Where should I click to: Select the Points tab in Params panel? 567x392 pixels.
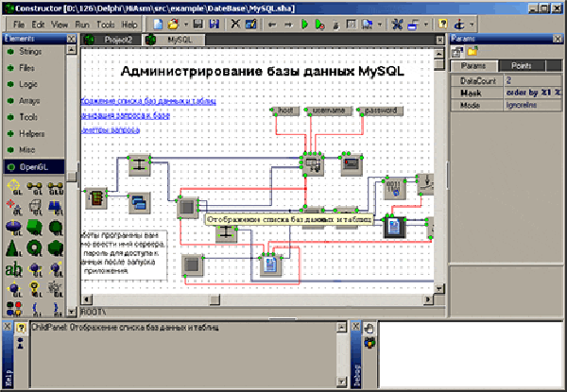521,66
